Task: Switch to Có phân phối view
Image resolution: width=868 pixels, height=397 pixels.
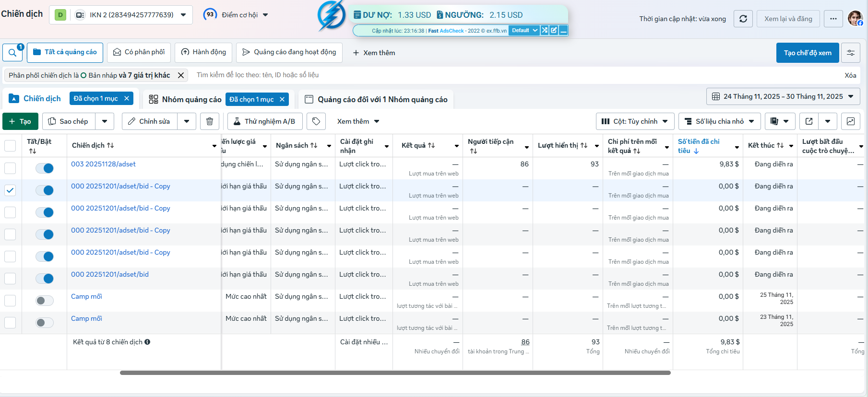Action: [139, 52]
